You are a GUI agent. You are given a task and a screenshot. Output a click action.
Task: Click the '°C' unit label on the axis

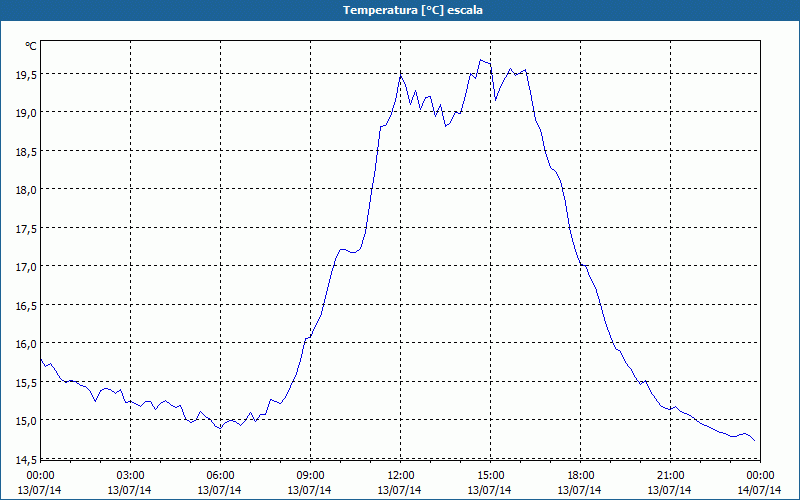31,46
